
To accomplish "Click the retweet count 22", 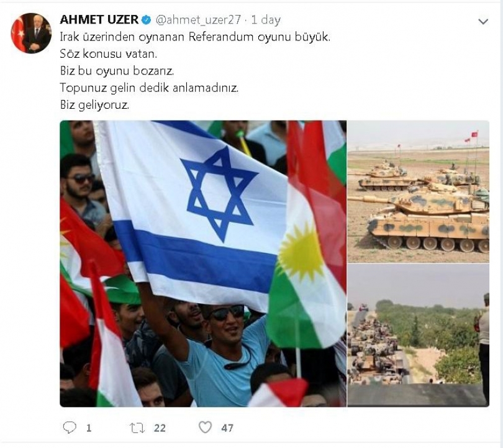I will tap(160, 427).
